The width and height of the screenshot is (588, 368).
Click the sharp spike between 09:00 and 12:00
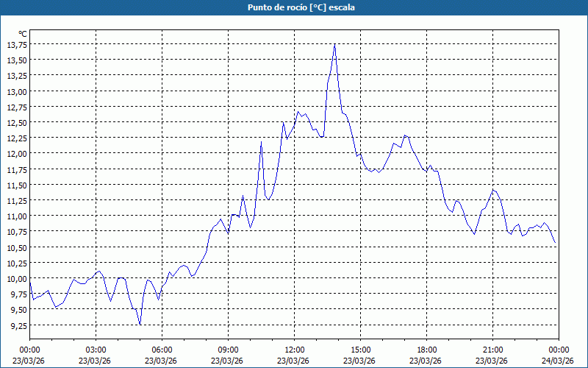click(x=261, y=142)
